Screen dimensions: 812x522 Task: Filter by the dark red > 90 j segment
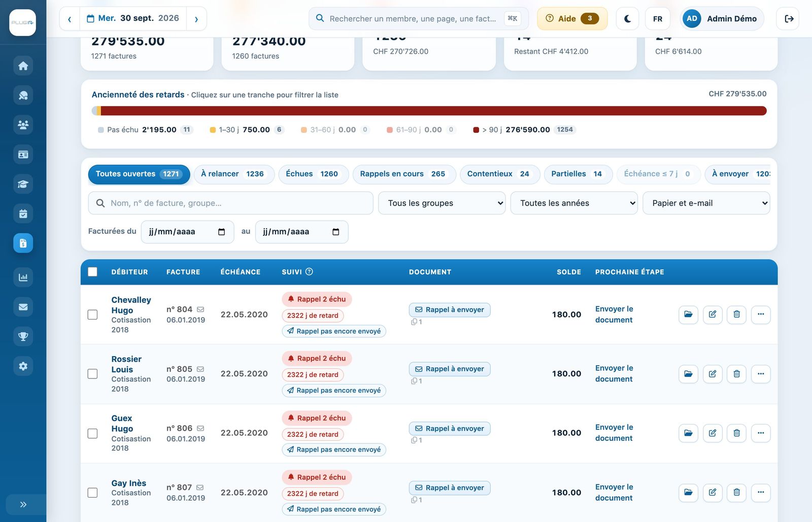point(433,111)
